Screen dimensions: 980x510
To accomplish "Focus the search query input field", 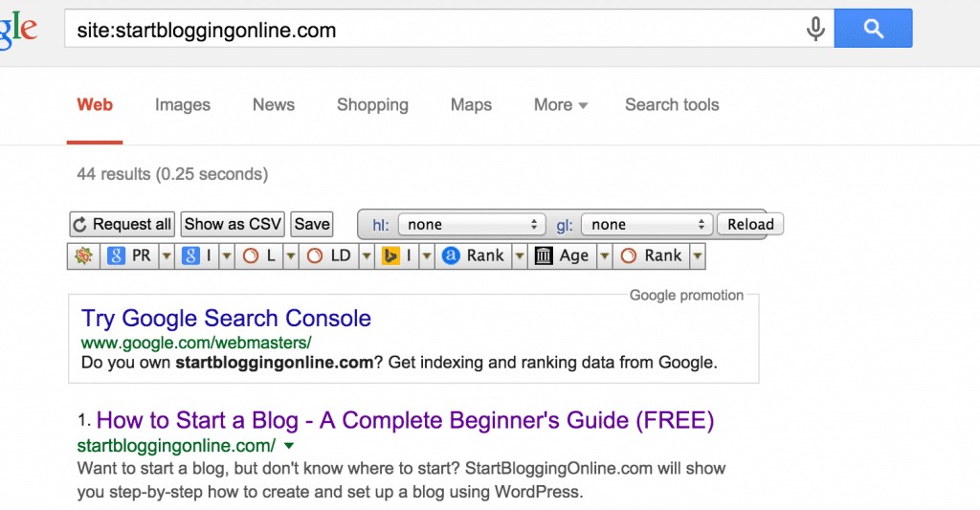I will point(434,29).
